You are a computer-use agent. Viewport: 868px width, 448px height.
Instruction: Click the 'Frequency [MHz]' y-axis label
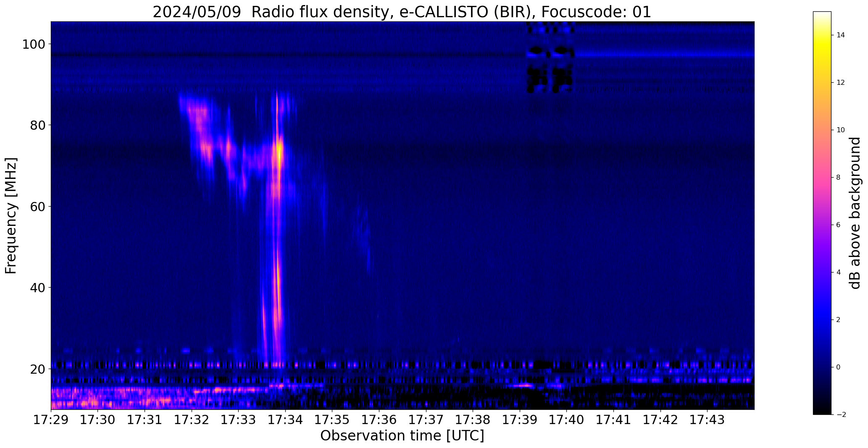click(11, 215)
